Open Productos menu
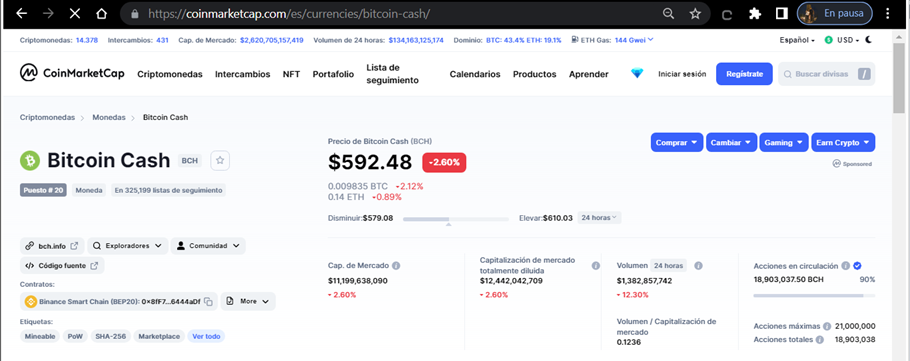The image size is (910, 361). coord(535,74)
